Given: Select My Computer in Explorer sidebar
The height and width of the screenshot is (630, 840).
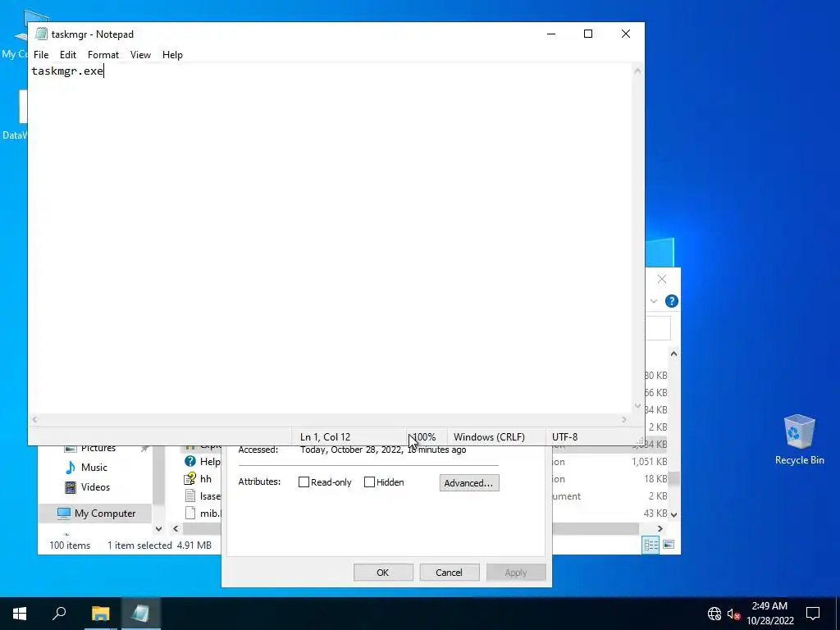Looking at the screenshot, I should (105, 514).
